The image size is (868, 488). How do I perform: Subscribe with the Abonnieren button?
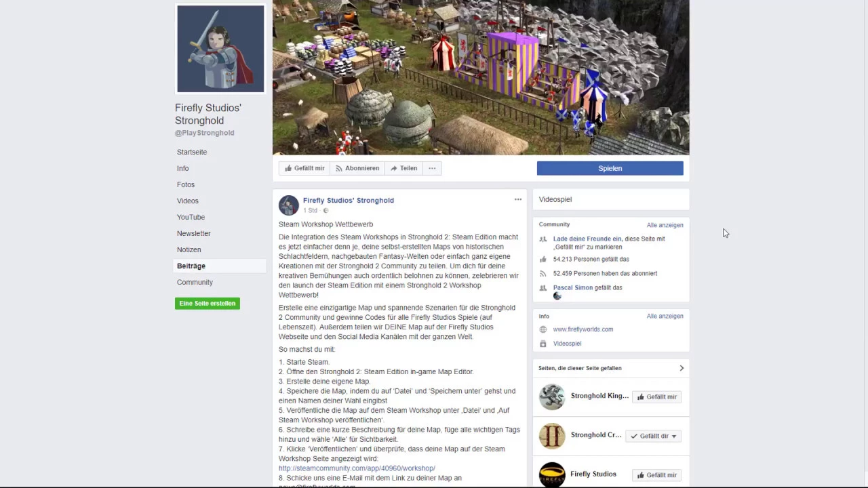pos(357,168)
